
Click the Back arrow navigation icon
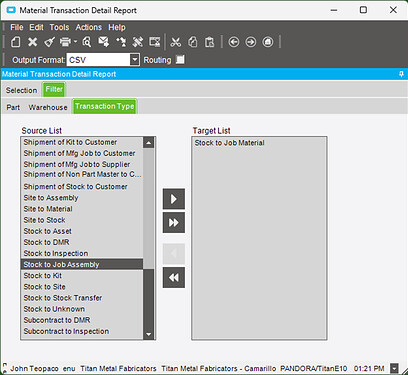coord(234,42)
